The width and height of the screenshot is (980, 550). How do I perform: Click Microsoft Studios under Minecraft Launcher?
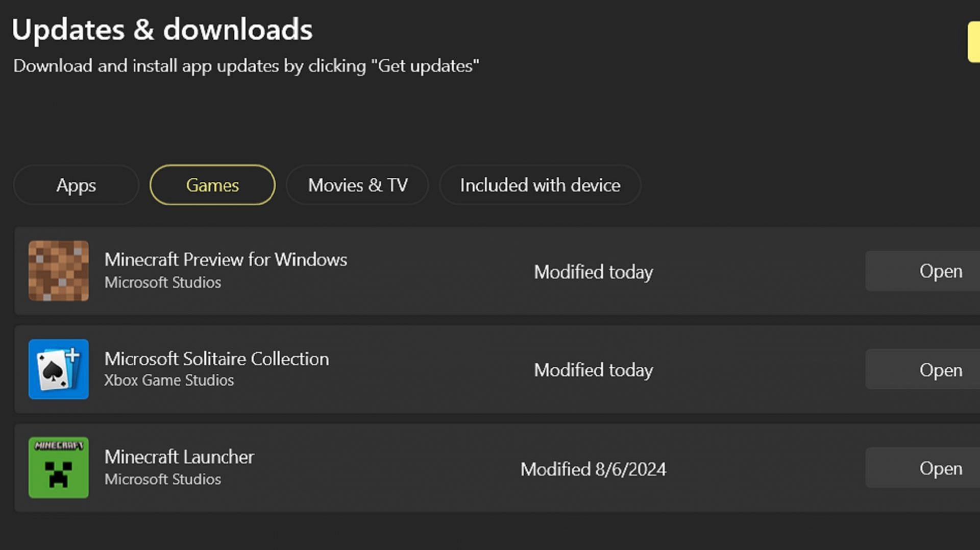(163, 479)
